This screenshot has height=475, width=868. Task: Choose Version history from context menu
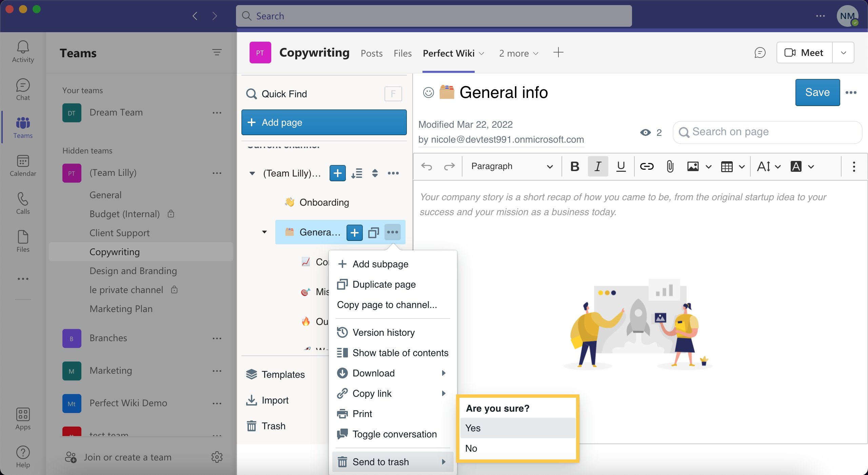pyautogui.click(x=383, y=332)
